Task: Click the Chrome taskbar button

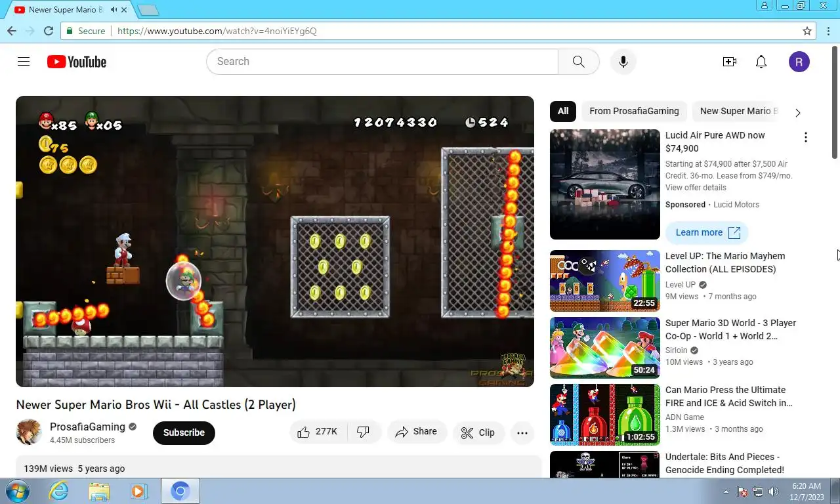Action: 180,491
